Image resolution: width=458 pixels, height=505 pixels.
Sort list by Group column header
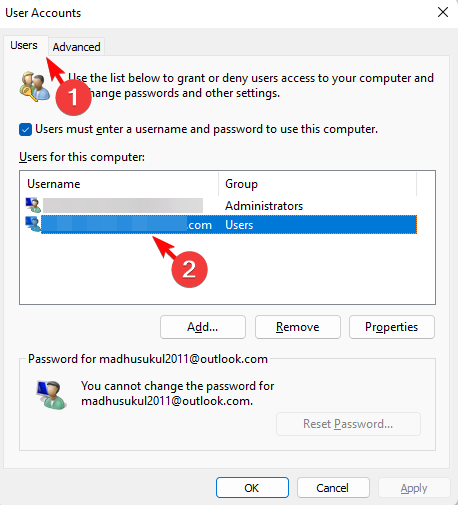317,184
